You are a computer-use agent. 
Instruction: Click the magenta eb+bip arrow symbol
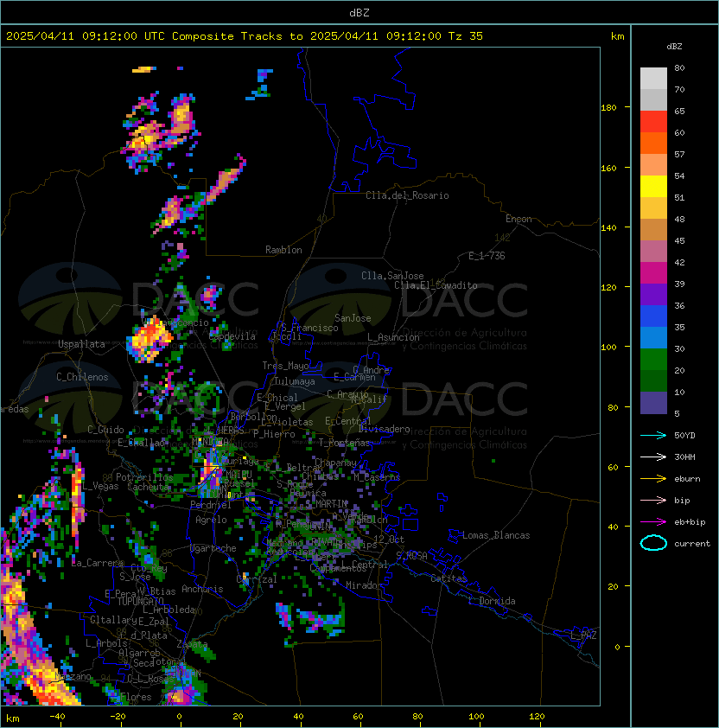click(653, 522)
